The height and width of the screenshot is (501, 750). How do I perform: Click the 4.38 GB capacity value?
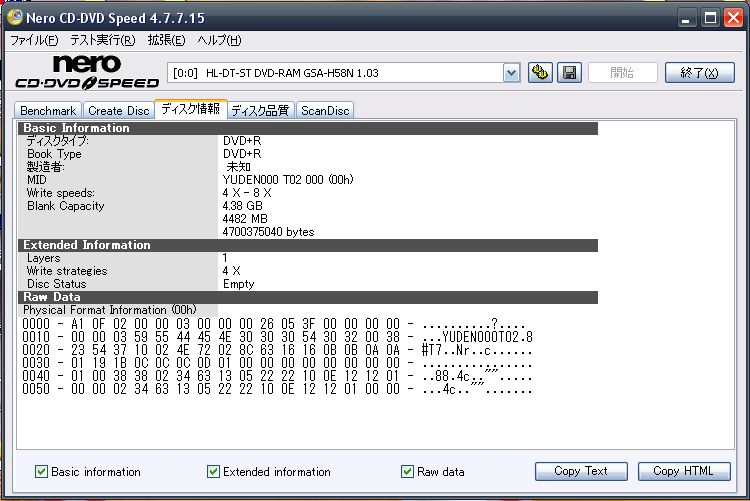[x=243, y=206]
